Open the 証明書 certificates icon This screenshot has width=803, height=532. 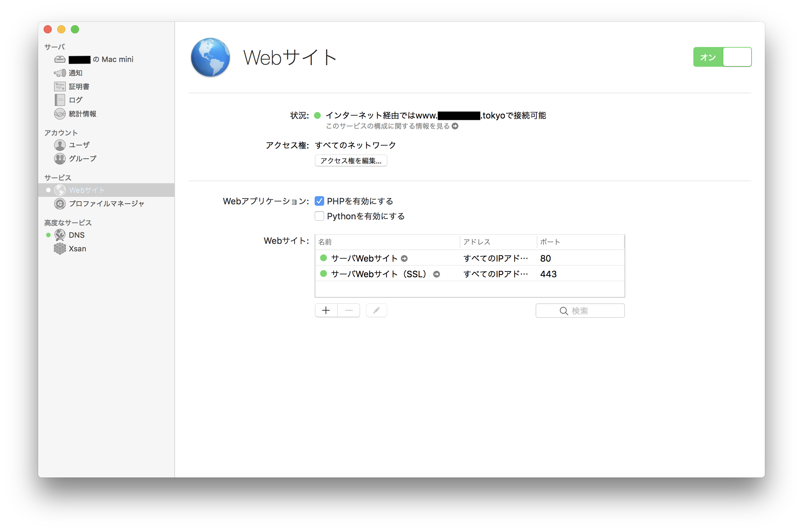point(60,87)
